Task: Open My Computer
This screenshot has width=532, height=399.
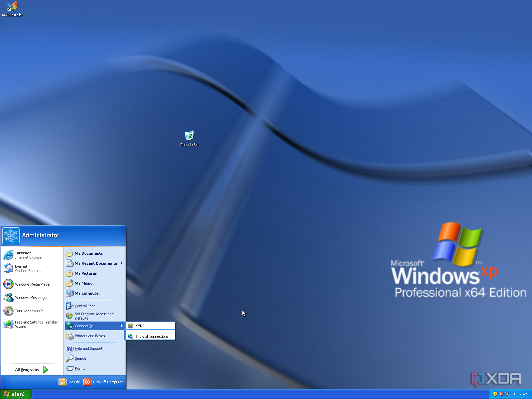Action: 95,293
